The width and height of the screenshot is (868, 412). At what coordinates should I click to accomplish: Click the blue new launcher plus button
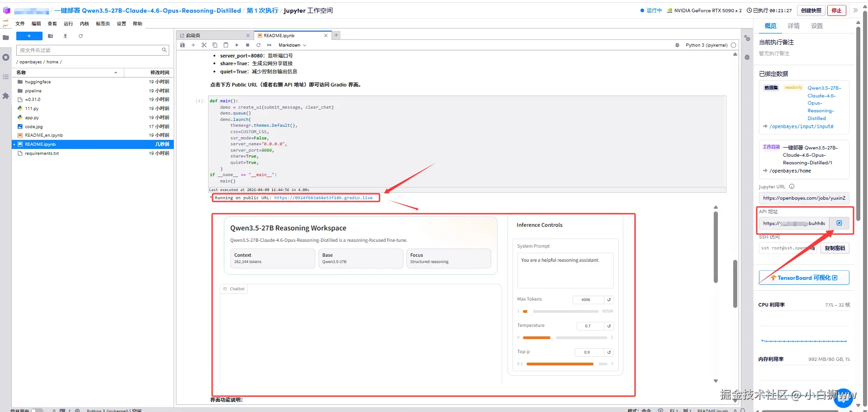pyautogui.click(x=29, y=36)
